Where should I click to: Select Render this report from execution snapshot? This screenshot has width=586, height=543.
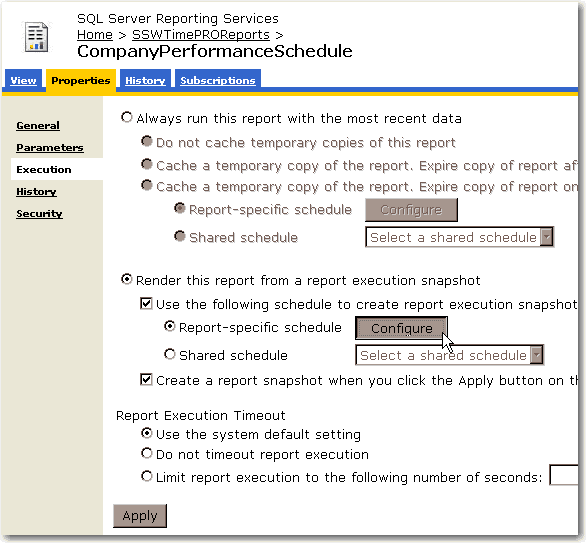pyautogui.click(x=127, y=279)
